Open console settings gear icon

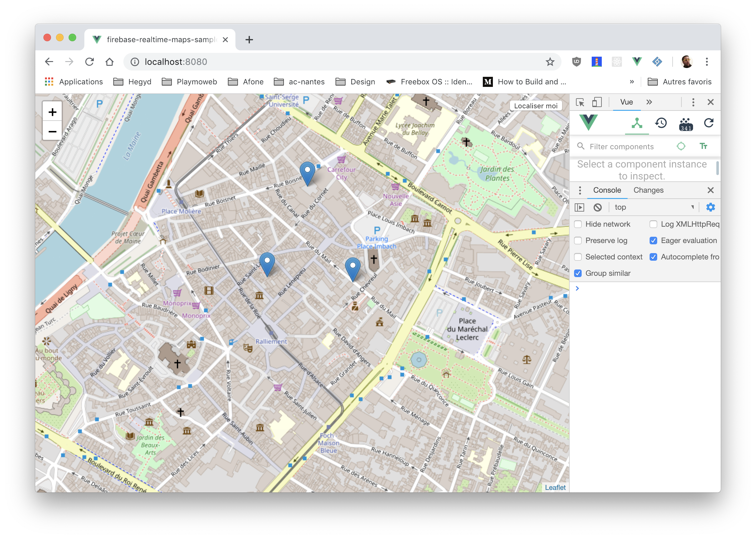pyautogui.click(x=710, y=207)
